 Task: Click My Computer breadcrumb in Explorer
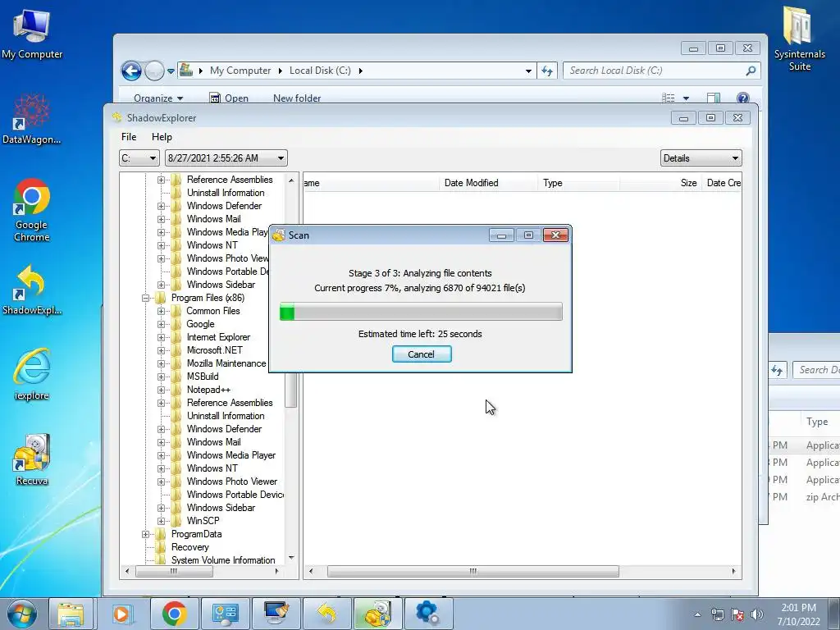coord(240,71)
